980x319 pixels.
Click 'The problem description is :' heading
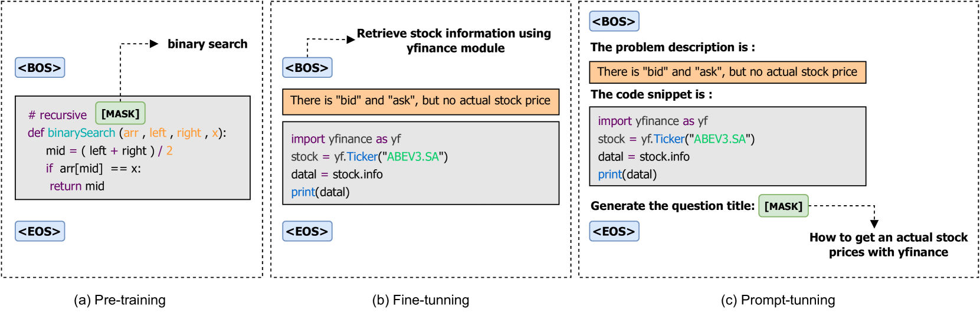(672, 47)
